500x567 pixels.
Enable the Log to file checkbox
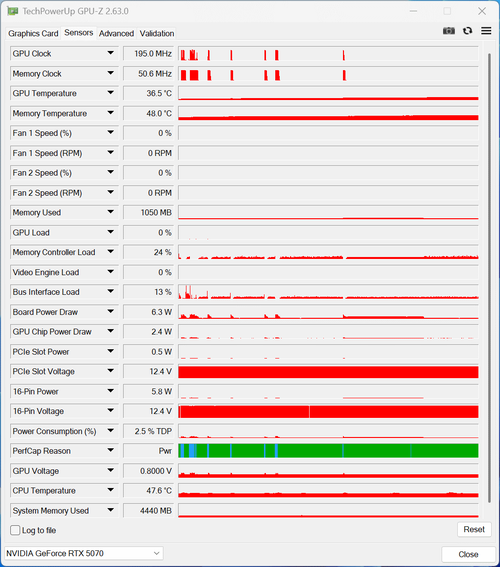[x=15, y=530]
